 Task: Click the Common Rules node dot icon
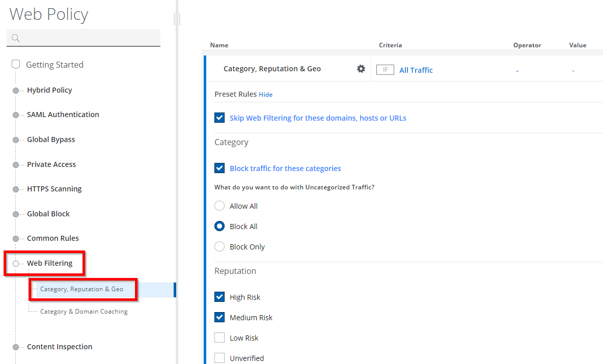pyautogui.click(x=16, y=238)
